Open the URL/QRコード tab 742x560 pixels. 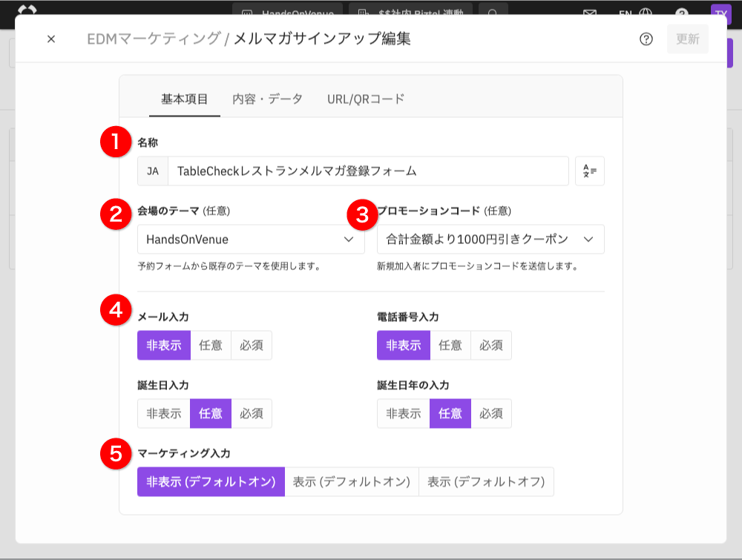[366, 99]
